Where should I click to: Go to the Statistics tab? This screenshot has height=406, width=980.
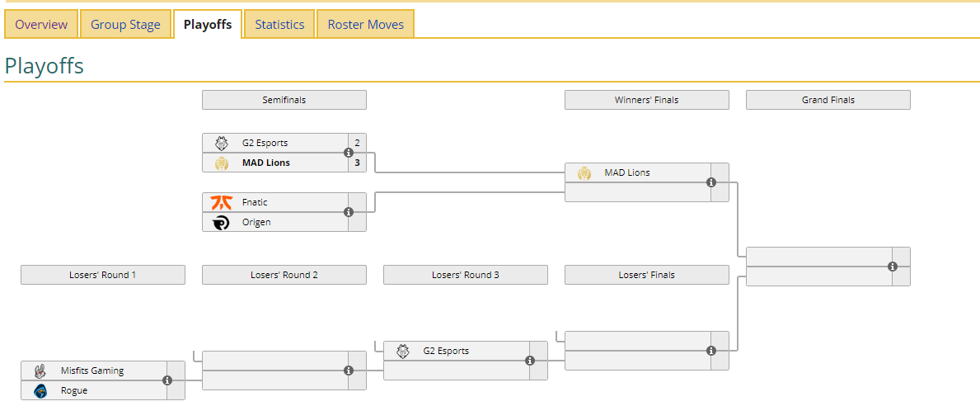[279, 25]
